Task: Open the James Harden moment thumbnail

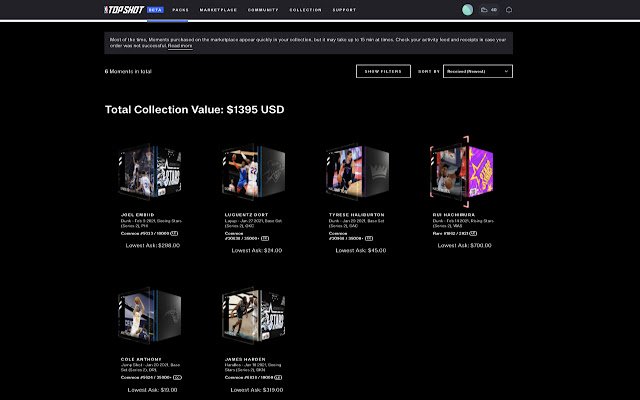Action: point(253,316)
